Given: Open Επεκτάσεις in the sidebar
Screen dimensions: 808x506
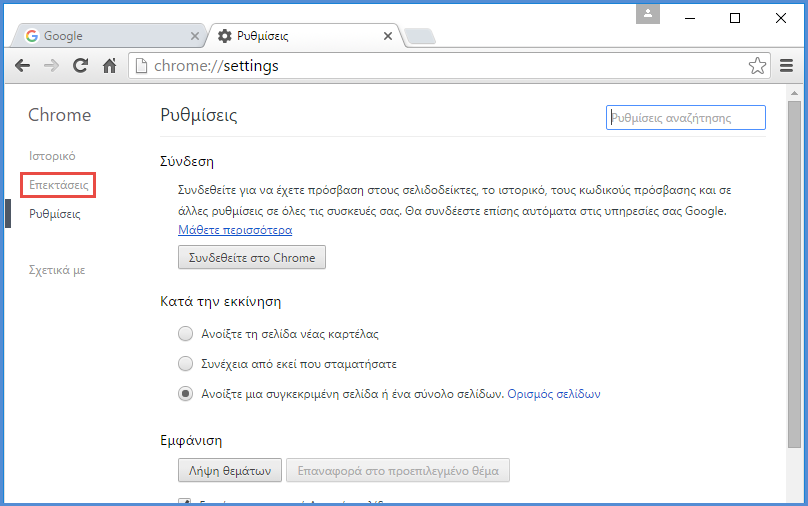Looking at the screenshot, I should [x=59, y=185].
